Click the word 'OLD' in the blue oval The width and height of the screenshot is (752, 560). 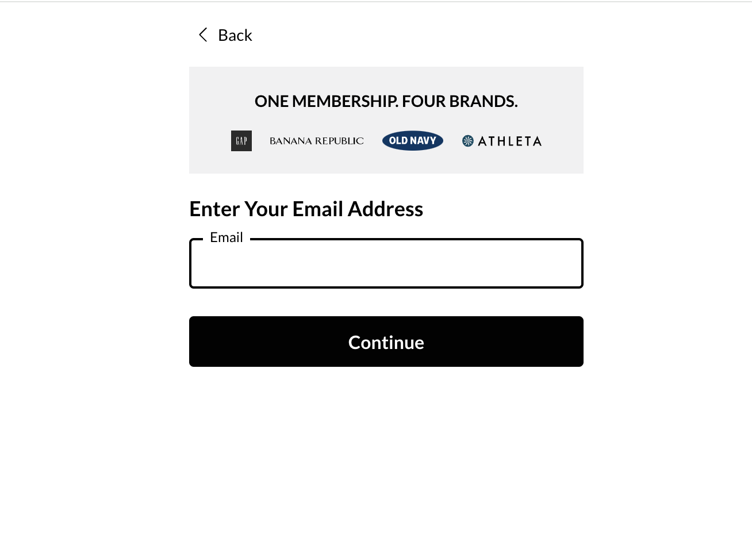click(x=398, y=141)
